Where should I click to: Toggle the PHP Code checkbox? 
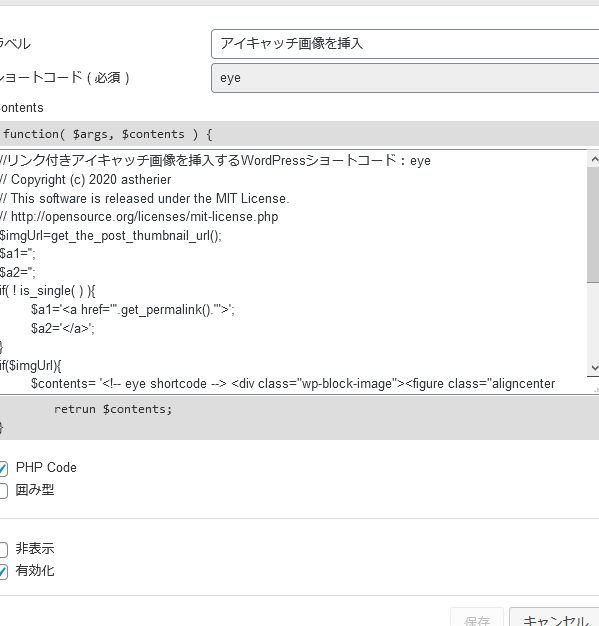[3, 468]
